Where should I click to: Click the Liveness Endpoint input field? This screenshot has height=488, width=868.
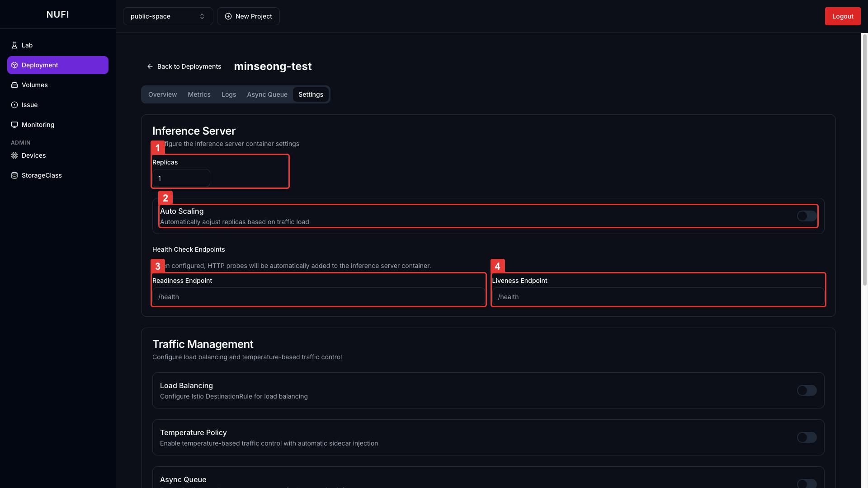point(658,297)
